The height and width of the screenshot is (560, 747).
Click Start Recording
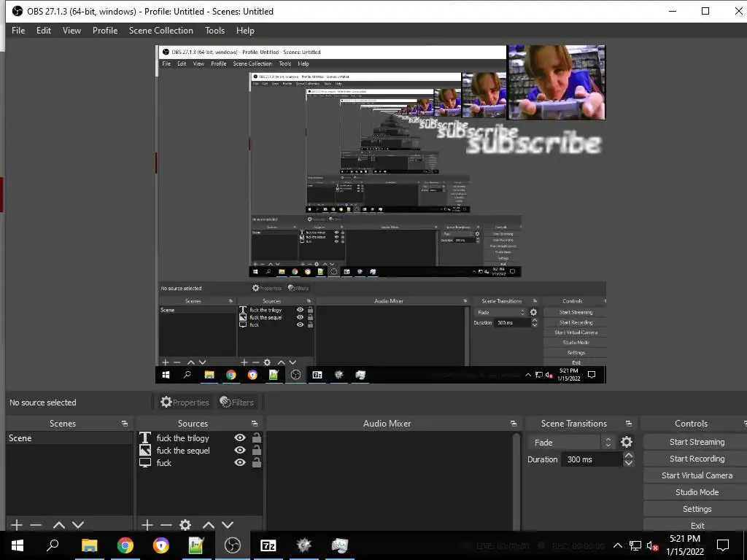pyautogui.click(x=697, y=459)
